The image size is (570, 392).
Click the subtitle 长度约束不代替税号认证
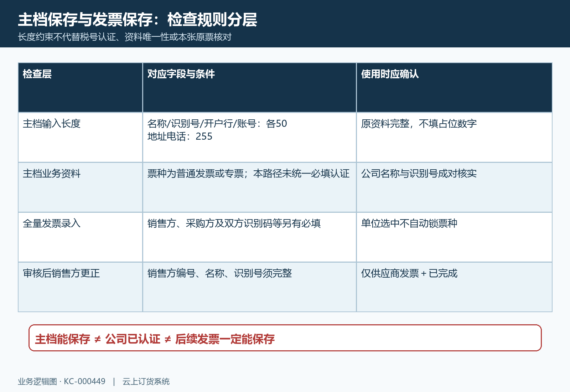coord(125,37)
